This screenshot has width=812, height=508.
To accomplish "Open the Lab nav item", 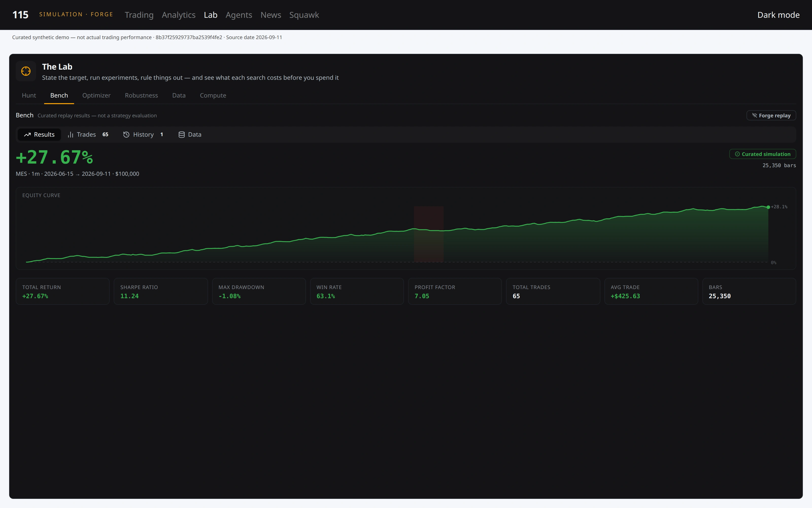I will (x=210, y=15).
